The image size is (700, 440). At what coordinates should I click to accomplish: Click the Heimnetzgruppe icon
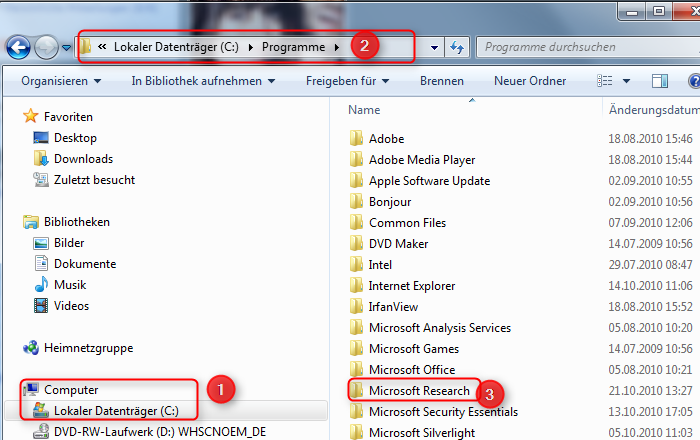click(31, 348)
